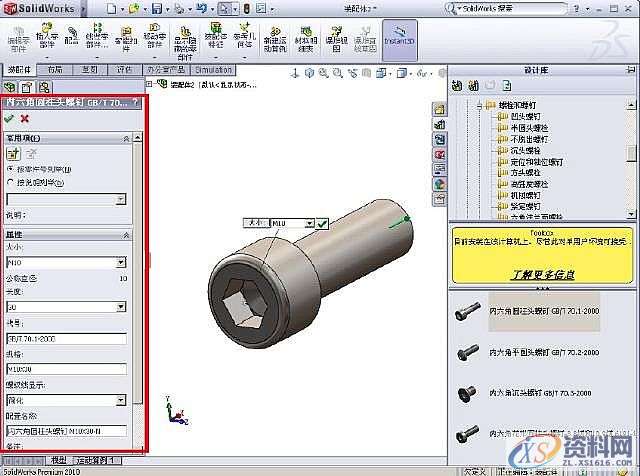Click the Undo arrow icon
This screenshot has height=476, width=640.
click(x=202, y=9)
